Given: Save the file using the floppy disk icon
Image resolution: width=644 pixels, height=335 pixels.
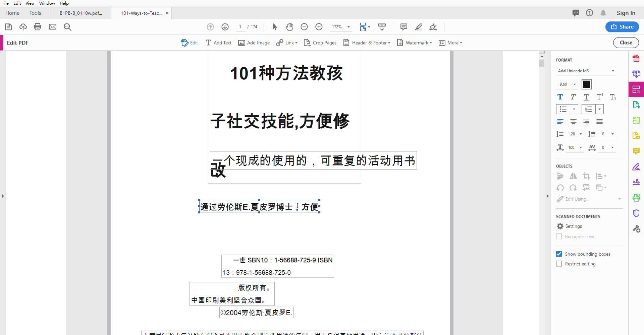Looking at the screenshot, I should click(x=8, y=27).
